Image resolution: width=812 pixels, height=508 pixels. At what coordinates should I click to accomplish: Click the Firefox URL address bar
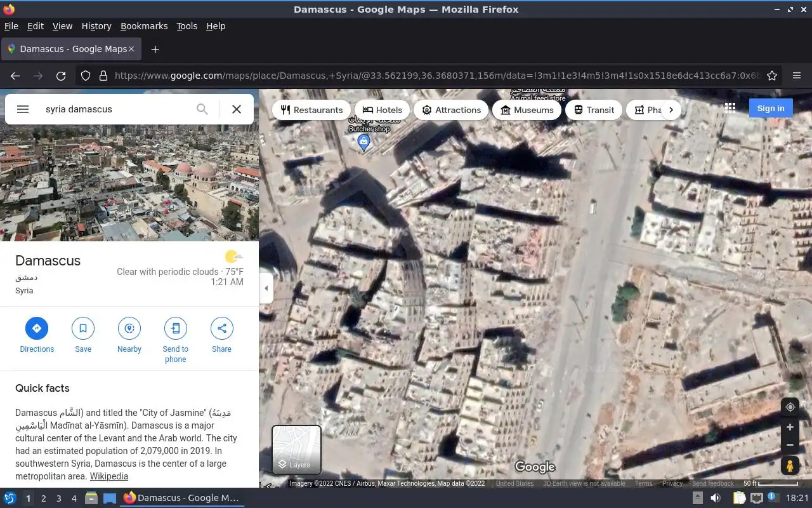pyautogui.click(x=438, y=76)
